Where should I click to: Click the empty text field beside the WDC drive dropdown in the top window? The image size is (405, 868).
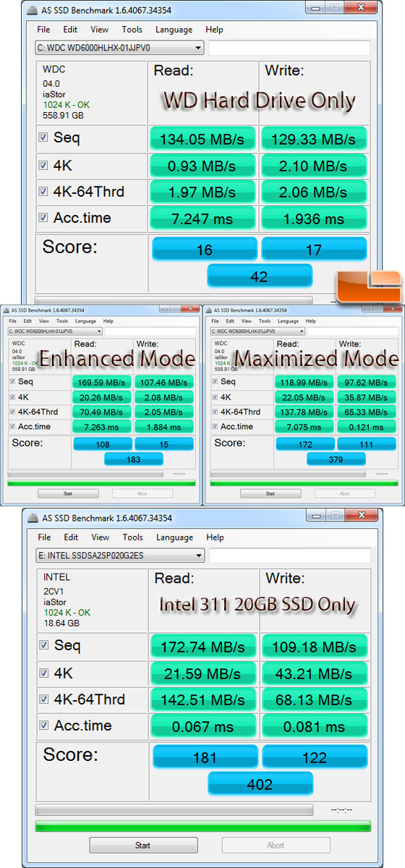pos(289,48)
